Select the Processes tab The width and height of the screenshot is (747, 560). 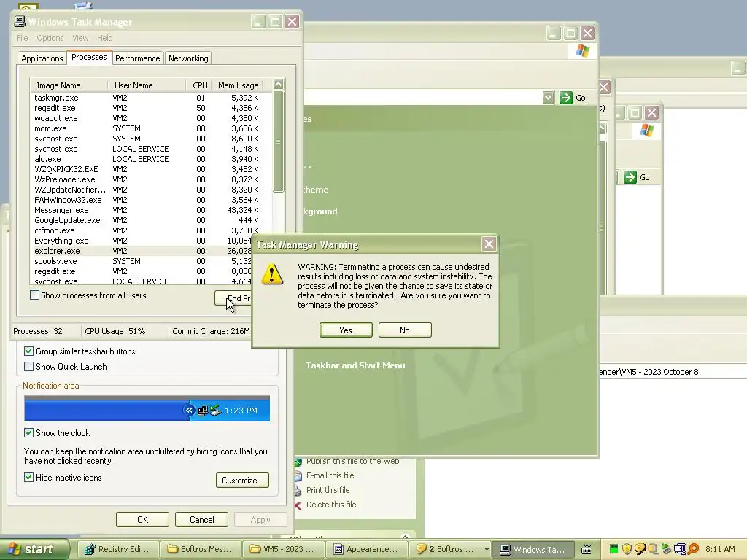[89, 57]
